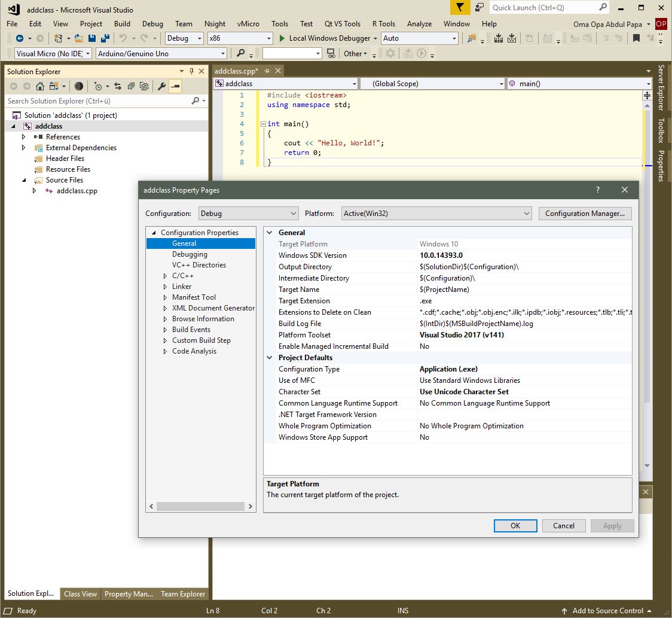Pin the Solution Explorer panel
The width and height of the screenshot is (672, 618).
pyautogui.click(x=191, y=71)
